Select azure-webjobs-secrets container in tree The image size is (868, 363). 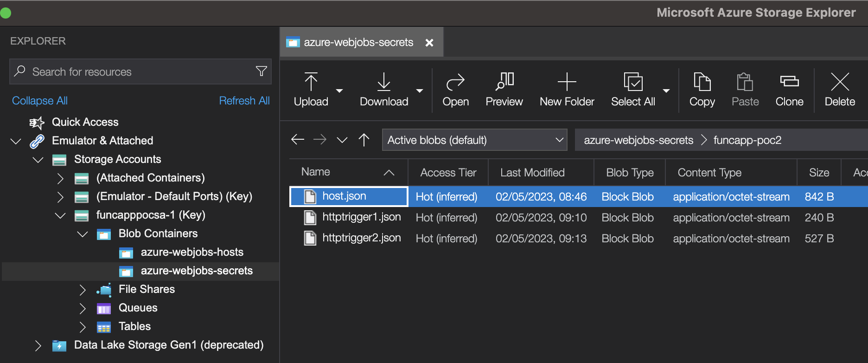tap(197, 271)
